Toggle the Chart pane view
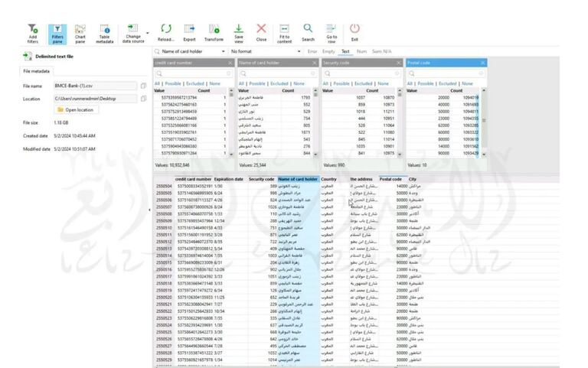Screen dimensions: 588x368 (x=80, y=31)
